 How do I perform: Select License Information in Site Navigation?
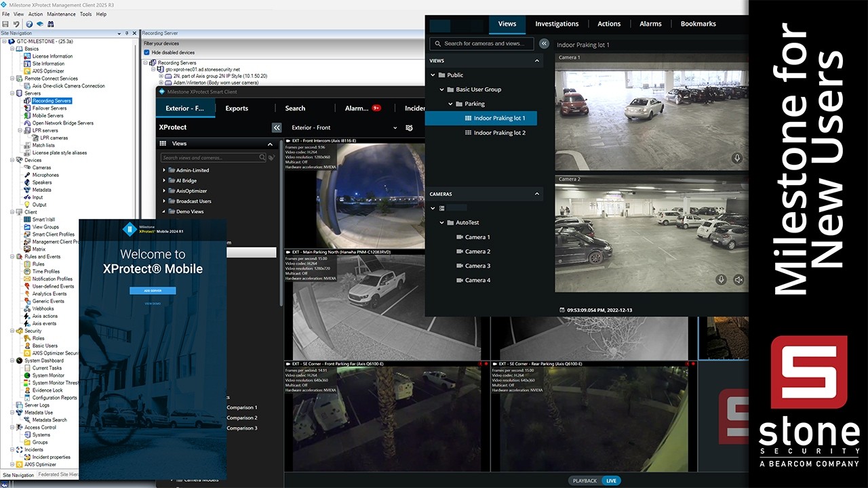pyautogui.click(x=52, y=56)
